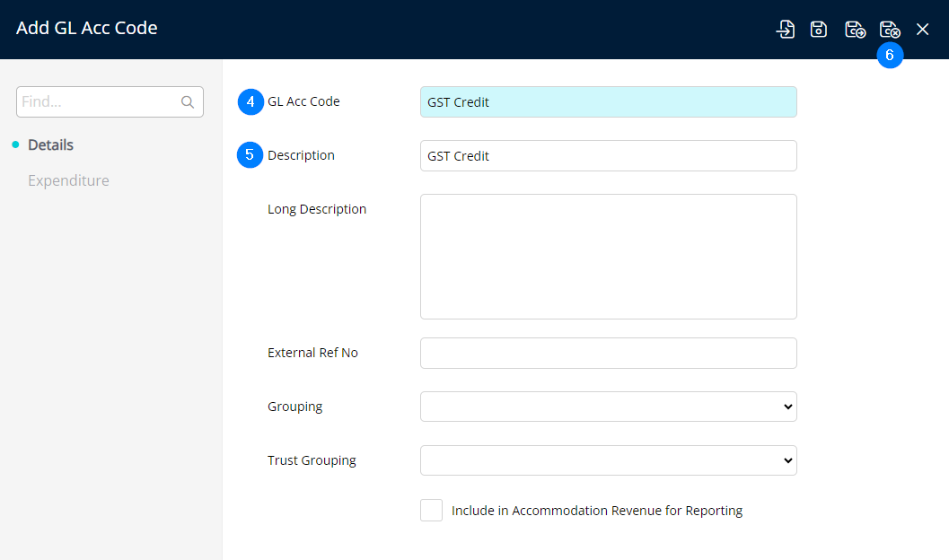949x560 pixels.
Task: Click inside the Long Description text area
Action: 608,257
